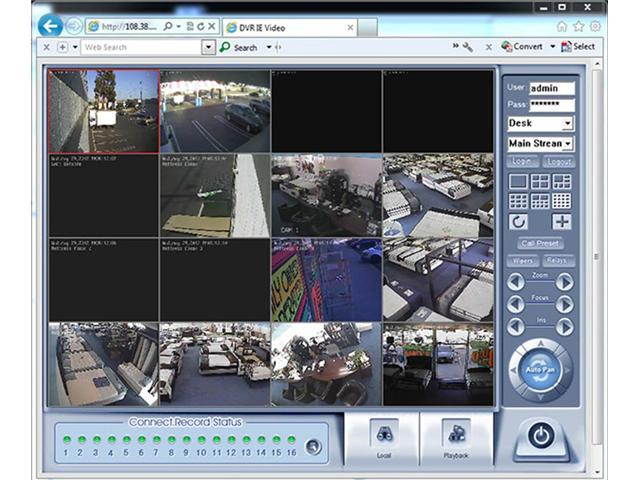The height and width of the screenshot is (480, 640).
Task: Click the wrench options icon in toolbar
Action: tap(468, 47)
